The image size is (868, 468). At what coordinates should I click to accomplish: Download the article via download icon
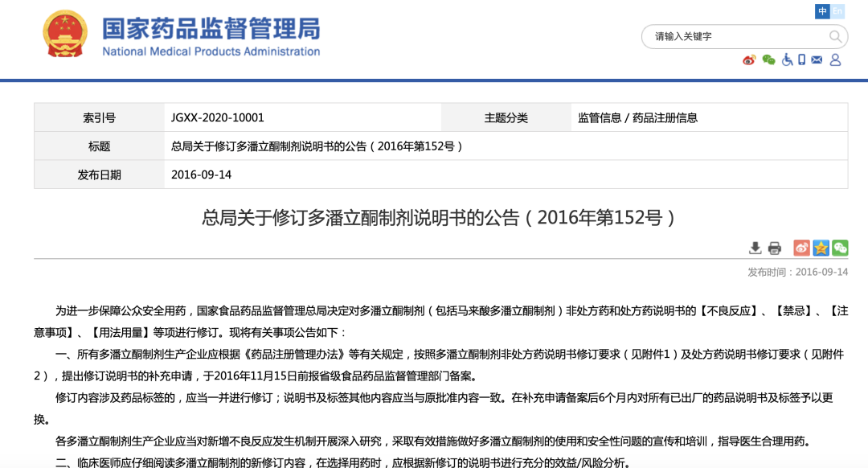755,248
